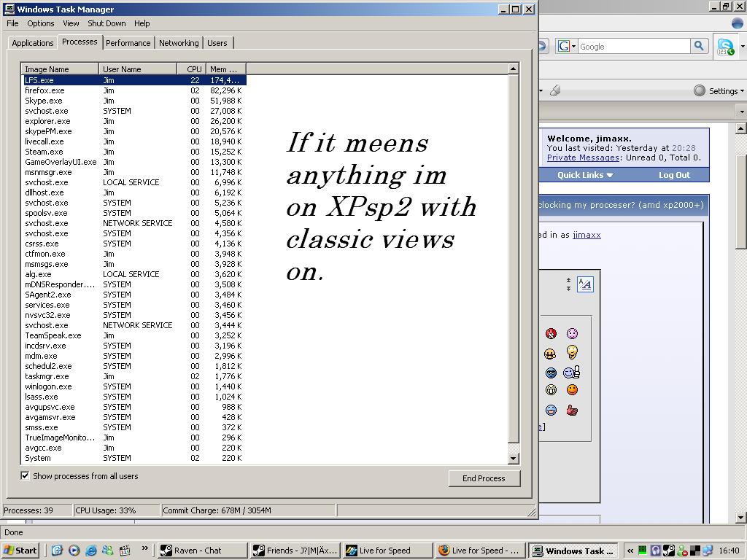Open the Options menu

41,23
